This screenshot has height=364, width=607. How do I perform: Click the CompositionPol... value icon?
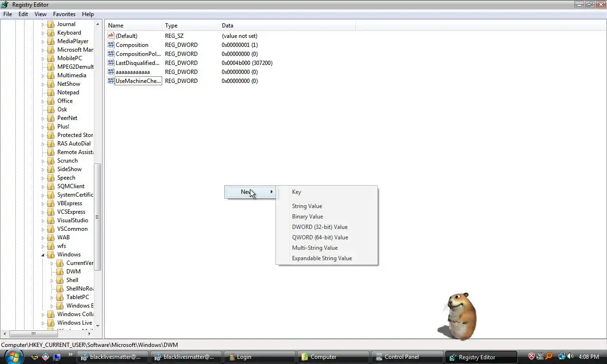click(x=111, y=54)
